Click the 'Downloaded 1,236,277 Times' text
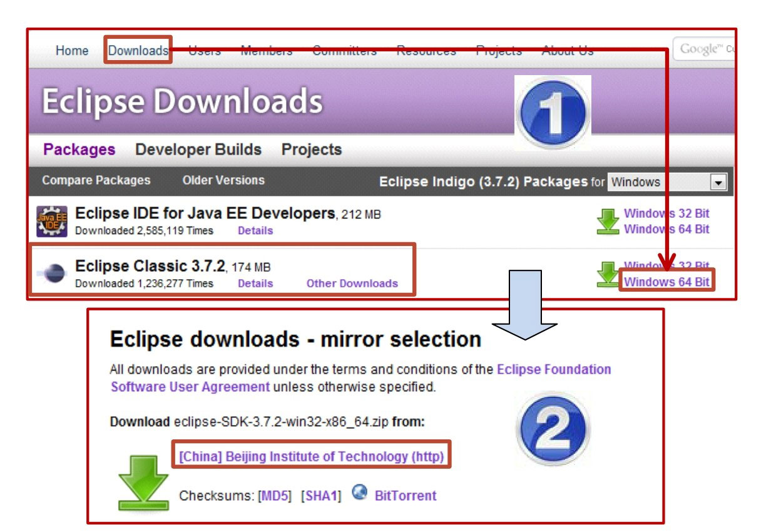This screenshot has height=532, width=776. click(x=144, y=284)
